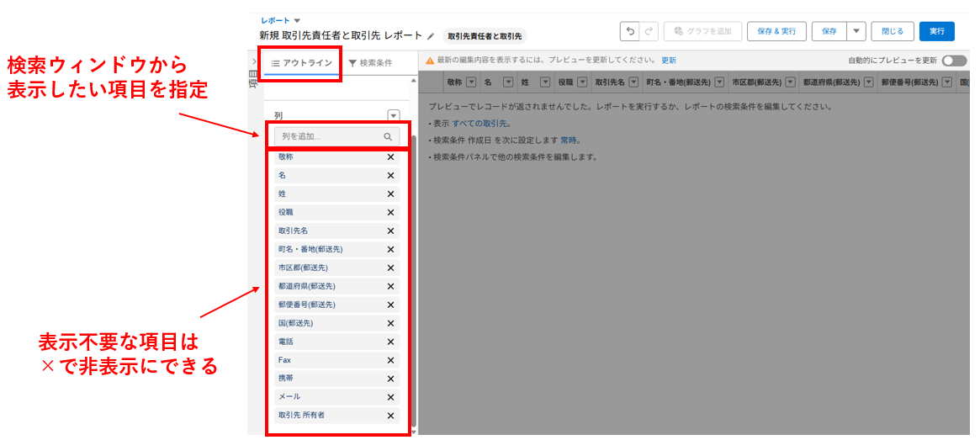Screen dimensions: 980x440
Task: Click the 役職 column header in preview
Action: pyautogui.click(x=565, y=82)
